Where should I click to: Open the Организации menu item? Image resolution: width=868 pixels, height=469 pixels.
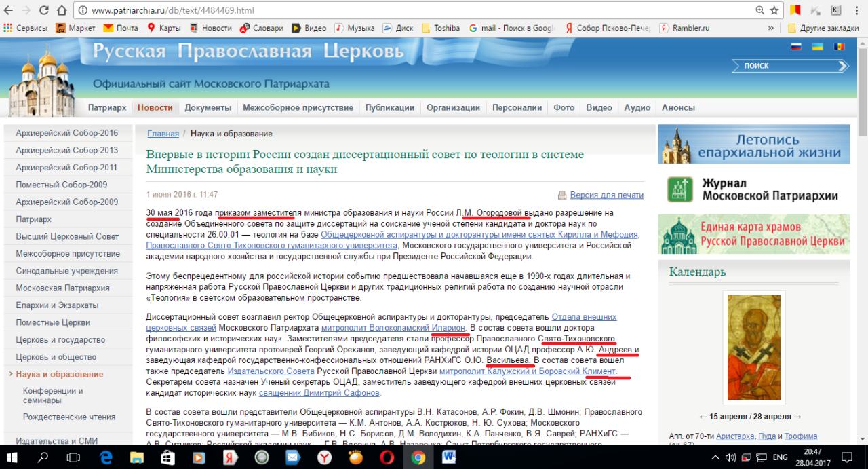[454, 107]
